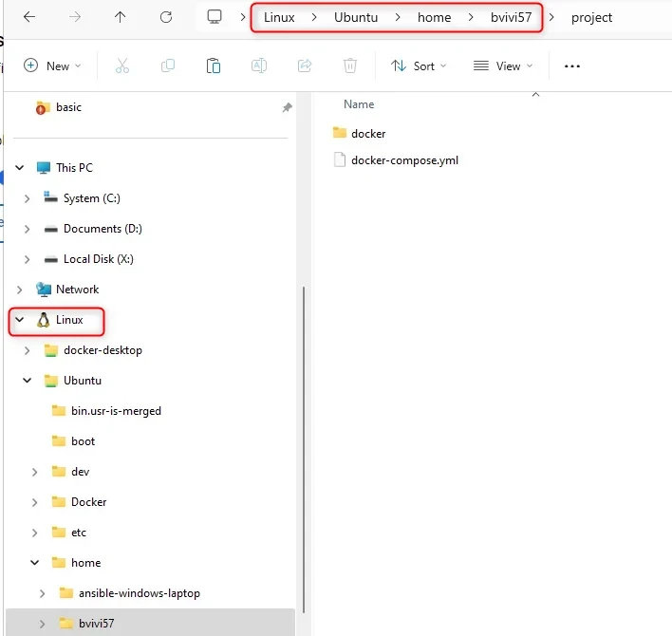Click the Rename icon in toolbar
This screenshot has height=636, width=672.
[x=259, y=65]
